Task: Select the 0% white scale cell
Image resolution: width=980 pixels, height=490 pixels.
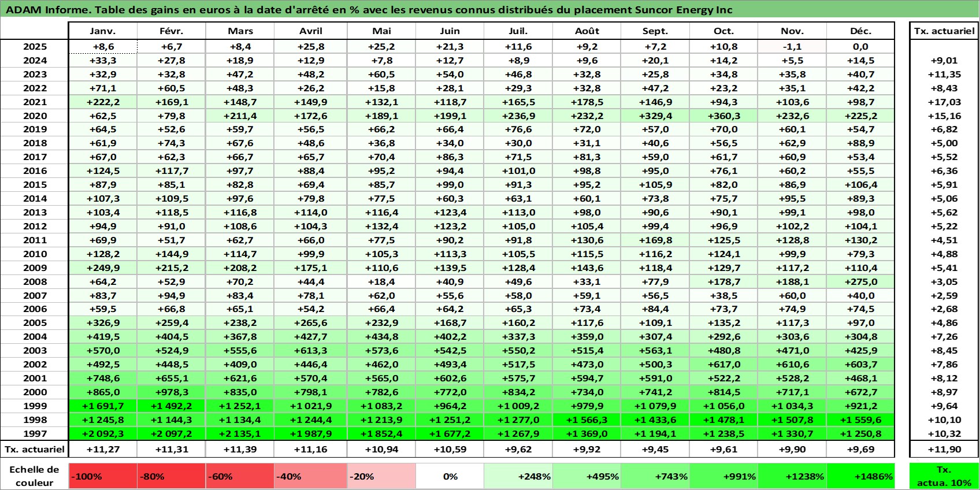Action: coord(450,476)
